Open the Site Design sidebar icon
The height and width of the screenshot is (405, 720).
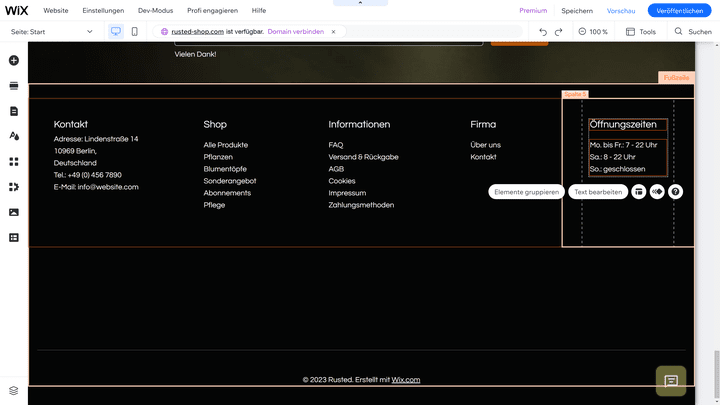click(x=14, y=136)
